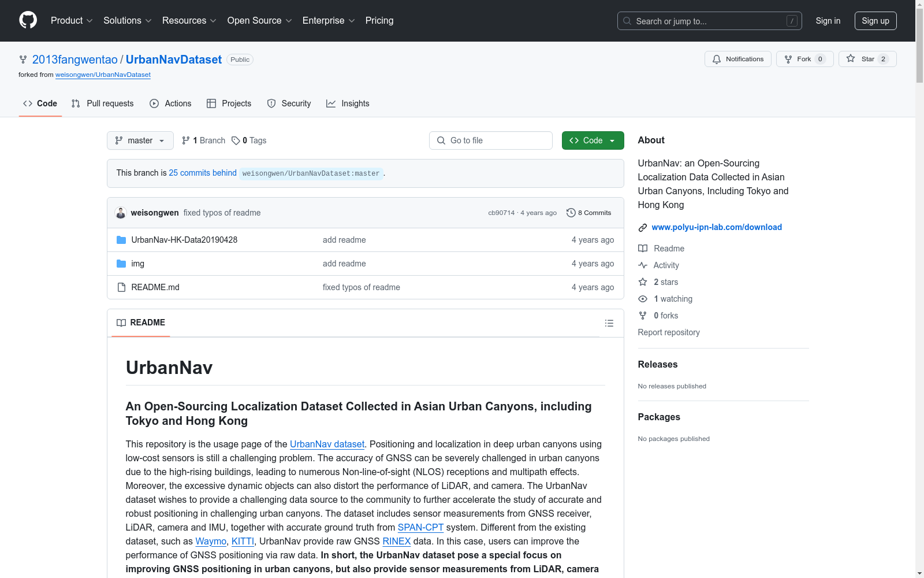Click the Notifications bell button
Image resolution: width=924 pixels, height=578 pixels.
(x=738, y=59)
